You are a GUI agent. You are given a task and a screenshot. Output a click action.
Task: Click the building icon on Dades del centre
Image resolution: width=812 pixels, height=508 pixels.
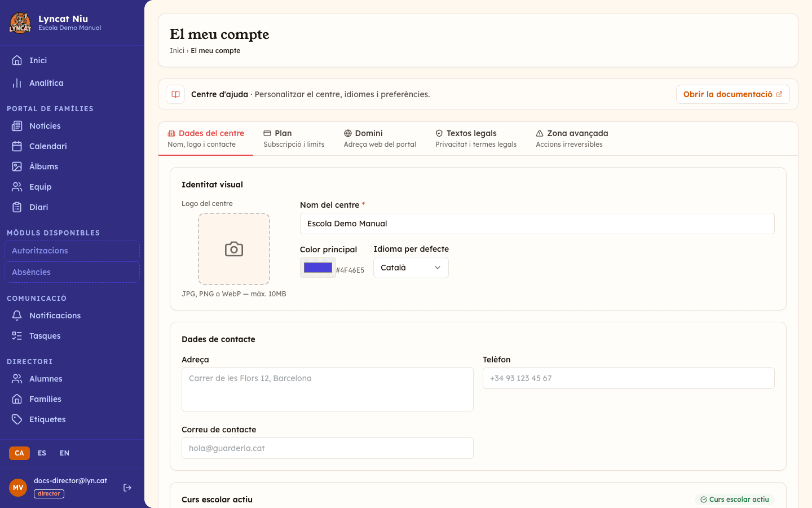pos(171,133)
